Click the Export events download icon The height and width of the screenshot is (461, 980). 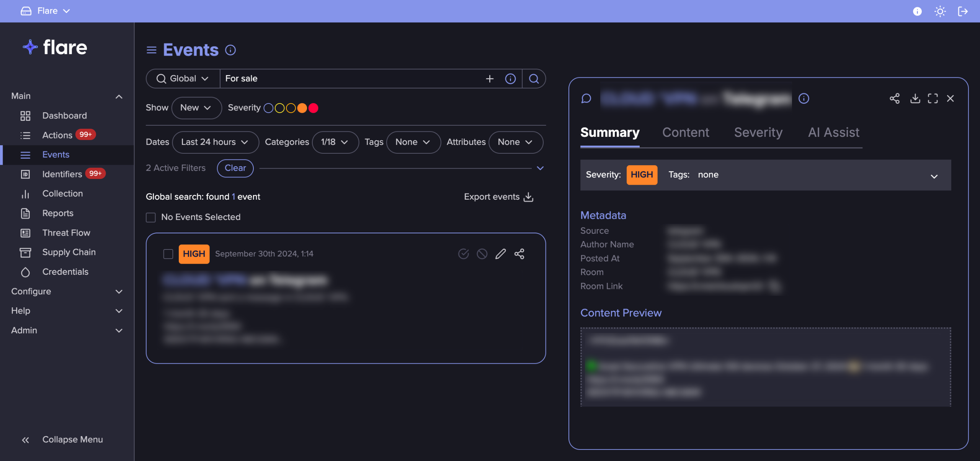pos(528,197)
